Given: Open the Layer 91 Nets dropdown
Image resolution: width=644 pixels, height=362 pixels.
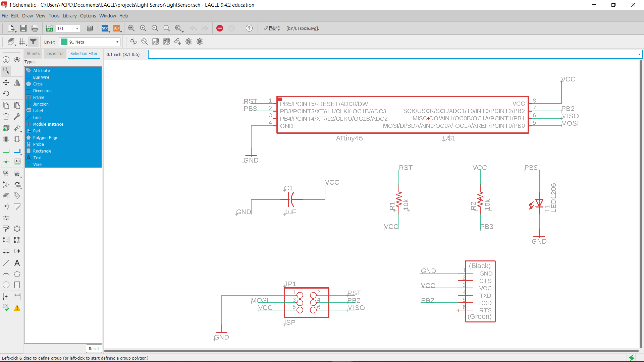Looking at the screenshot, I should point(90,42).
